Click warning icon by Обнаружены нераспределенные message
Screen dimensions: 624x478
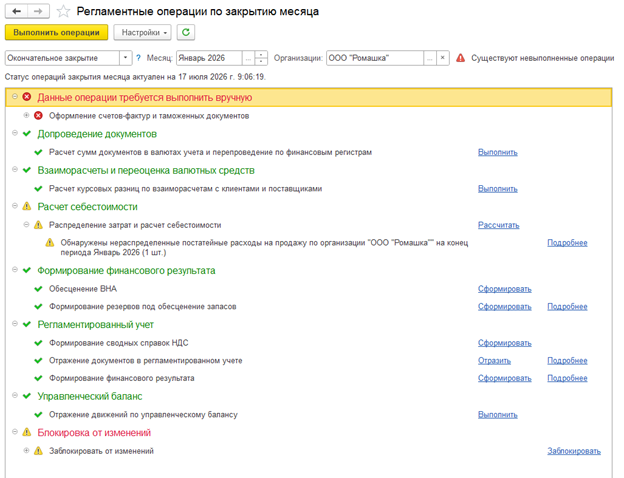[x=50, y=242]
